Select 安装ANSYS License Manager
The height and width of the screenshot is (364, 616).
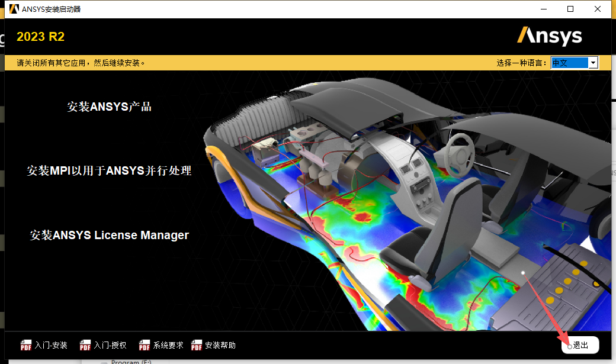pos(108,234)
